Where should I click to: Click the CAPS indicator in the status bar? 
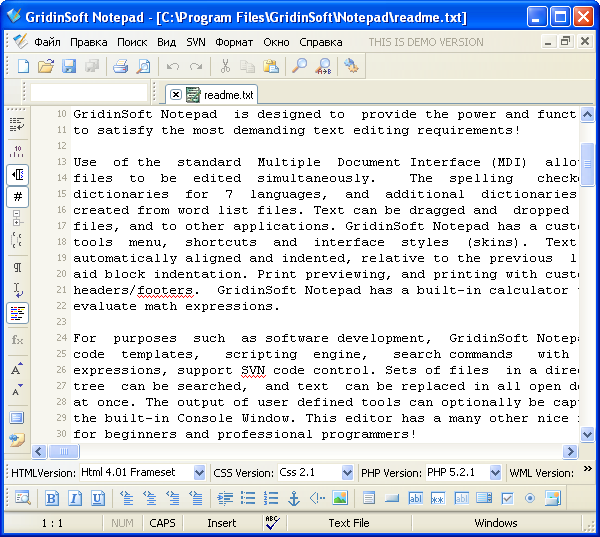pos(162,523)
